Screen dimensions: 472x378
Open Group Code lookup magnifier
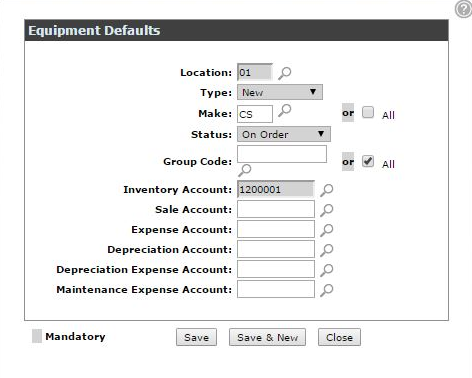tap(245, 170)
